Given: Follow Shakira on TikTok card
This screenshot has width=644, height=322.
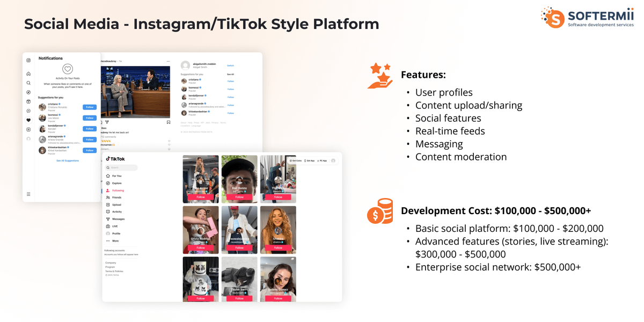Looking at the screenshot, I should pyautogui.click(x=278, y=248).
